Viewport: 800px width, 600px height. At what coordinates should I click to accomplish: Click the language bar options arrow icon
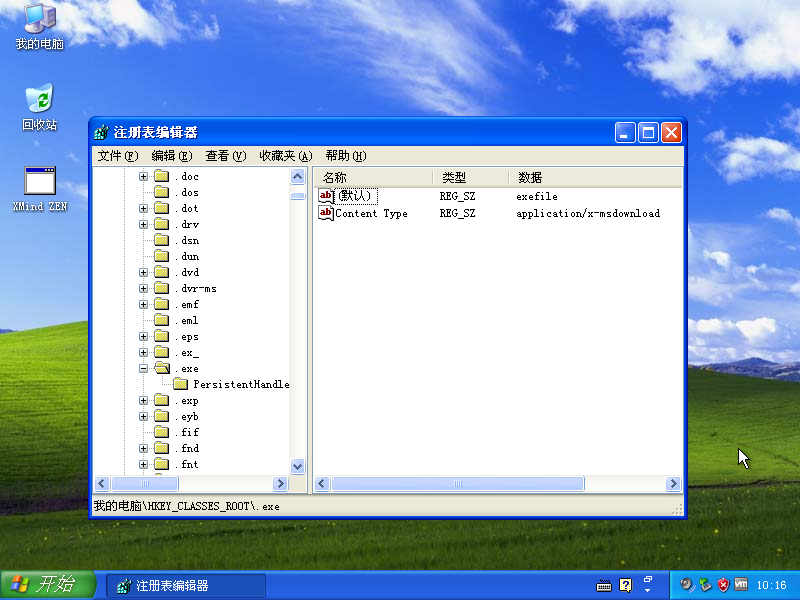tap(647, 591)
